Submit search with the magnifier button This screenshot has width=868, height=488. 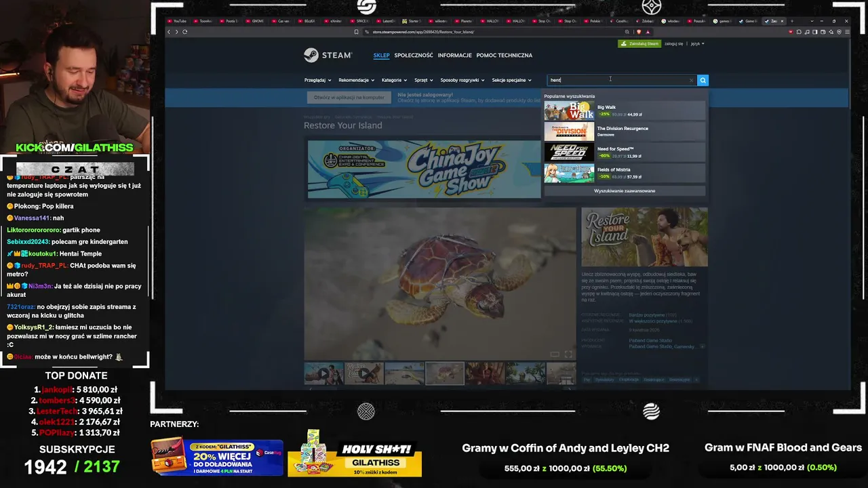click(x=703, y=80)
